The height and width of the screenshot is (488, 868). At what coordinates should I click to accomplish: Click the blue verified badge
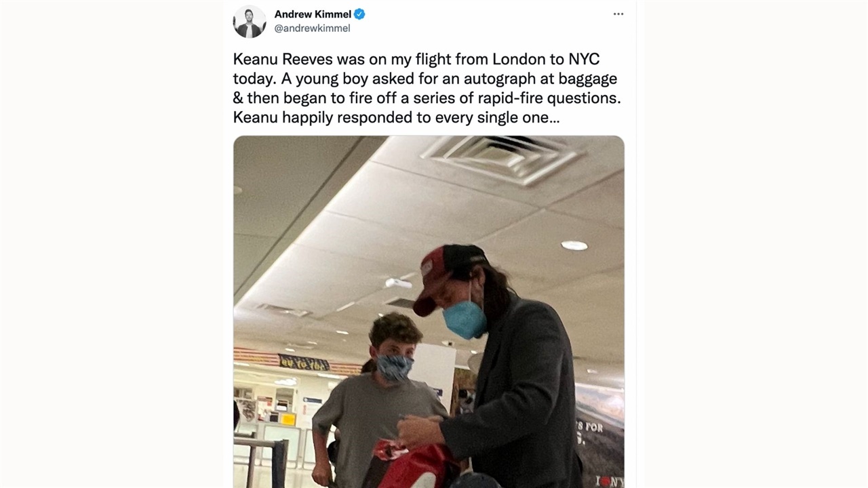(359, 14)
